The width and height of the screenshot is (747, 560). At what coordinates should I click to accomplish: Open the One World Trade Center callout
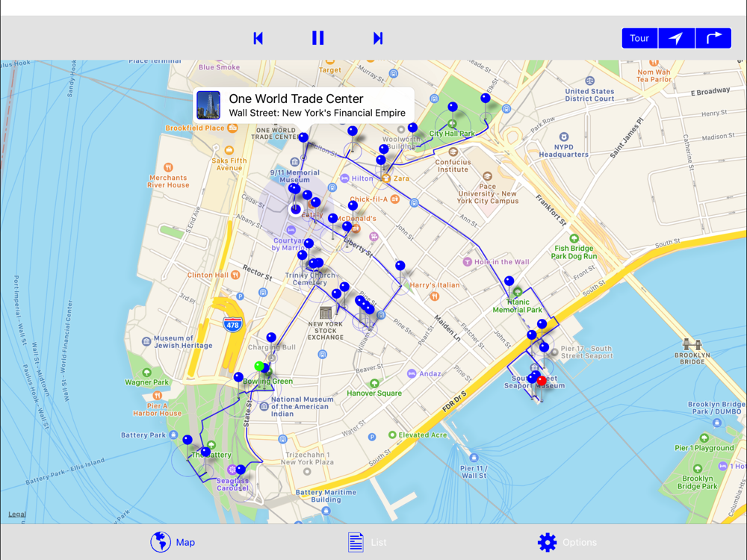pyautogui.click(x=303, y=105)
